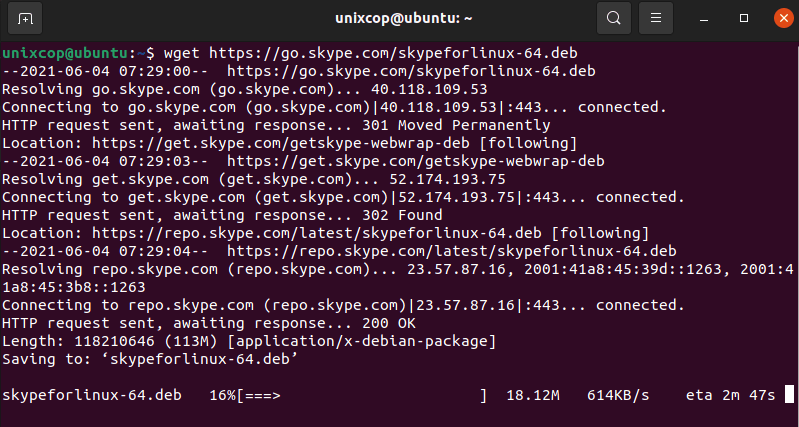The height and width of the screenshot is (427, 799).
Task: Open the terminal search tool
Action: [614, 19]
